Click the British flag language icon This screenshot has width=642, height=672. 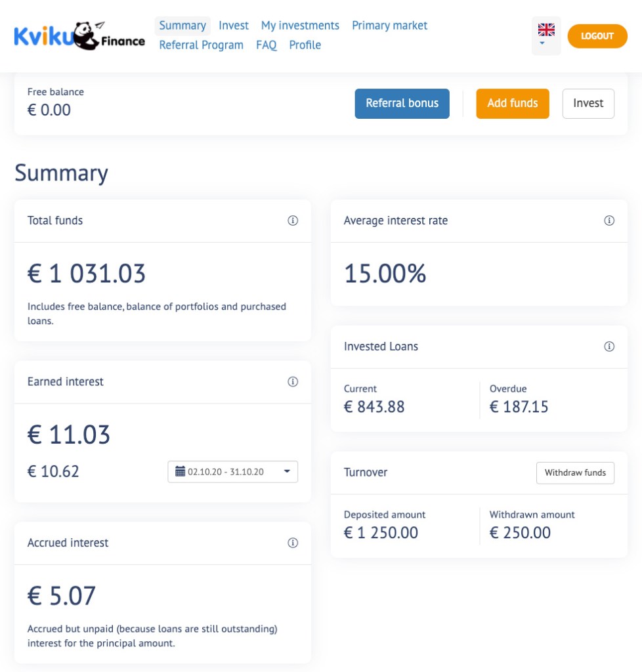pos(546,30)
